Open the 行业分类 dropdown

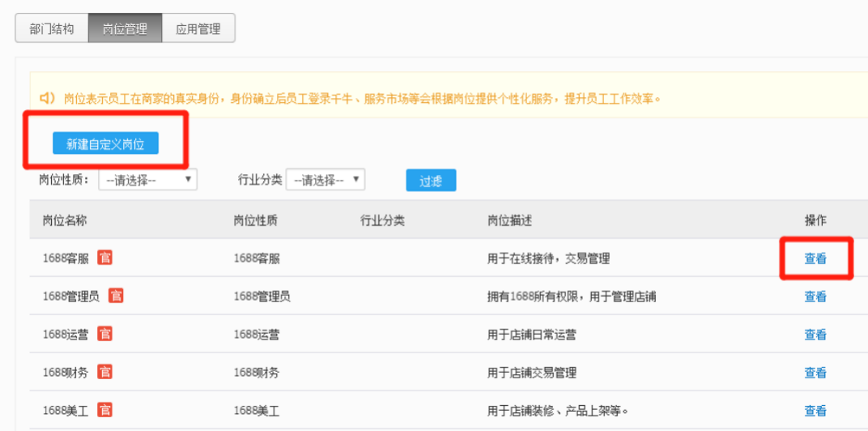pos(325,180)
